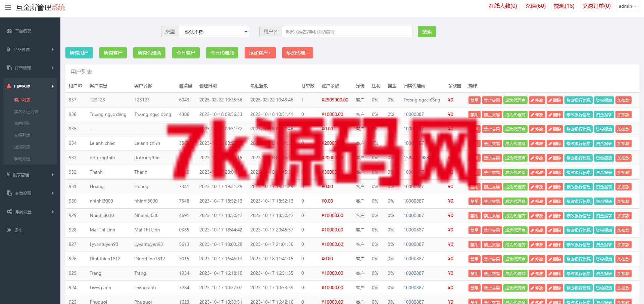Image resolution: width=644 pixels, height=304 pixels.
Task: Click 禁用 for user 937
Action: pos(475,100)
